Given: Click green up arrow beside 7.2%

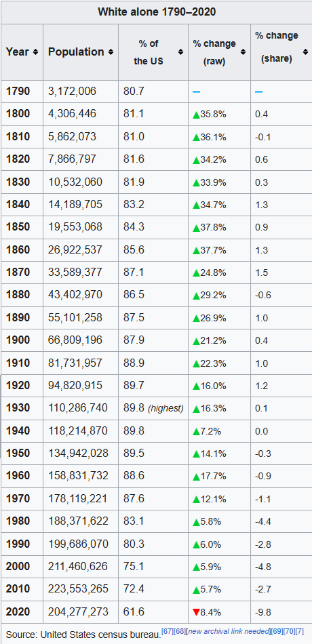Looking at the screenshot, I should tap(196, 432).
